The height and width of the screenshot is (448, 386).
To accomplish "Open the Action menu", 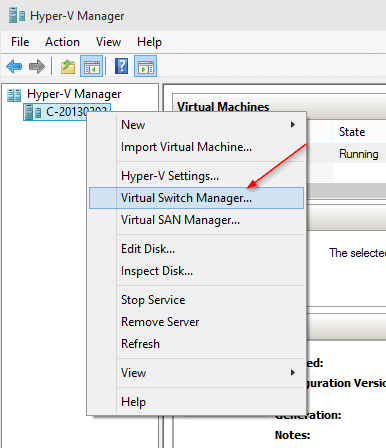I will 62,42.
